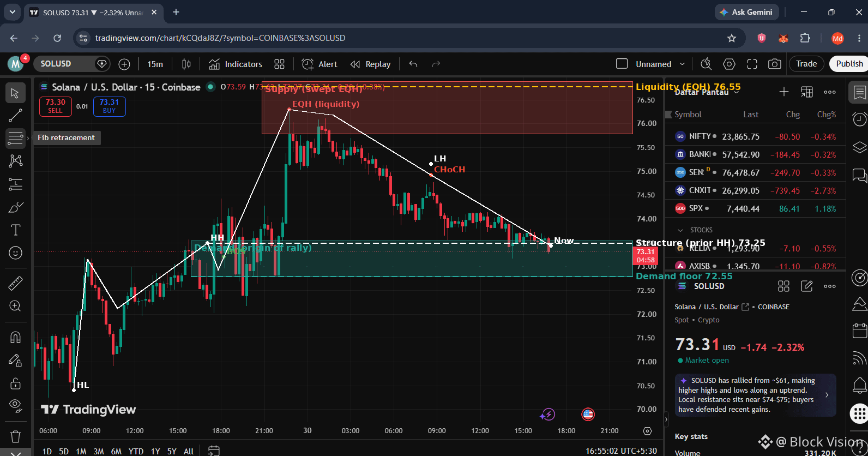The image size is (868, 456).
Task: Select the cursor arrow tool
Action: coord(15,93)
